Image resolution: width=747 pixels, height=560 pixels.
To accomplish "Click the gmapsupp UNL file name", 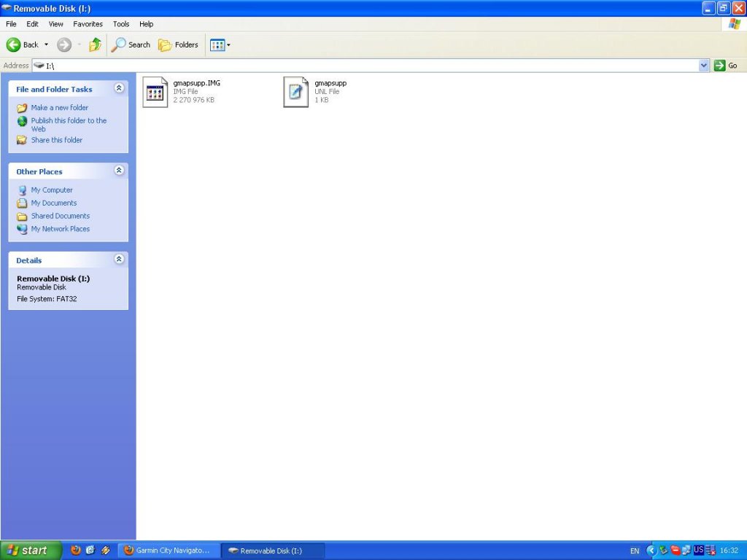I will (330, 83).
